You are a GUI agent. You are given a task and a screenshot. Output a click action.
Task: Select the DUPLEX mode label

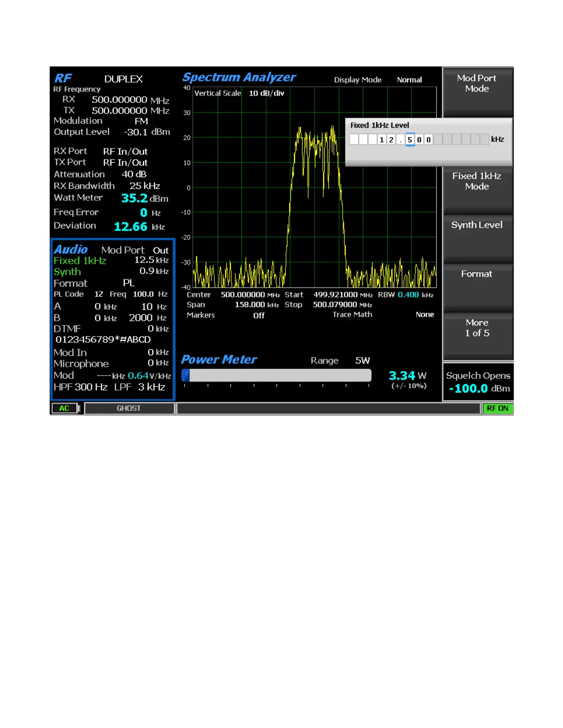coord(123,79)
